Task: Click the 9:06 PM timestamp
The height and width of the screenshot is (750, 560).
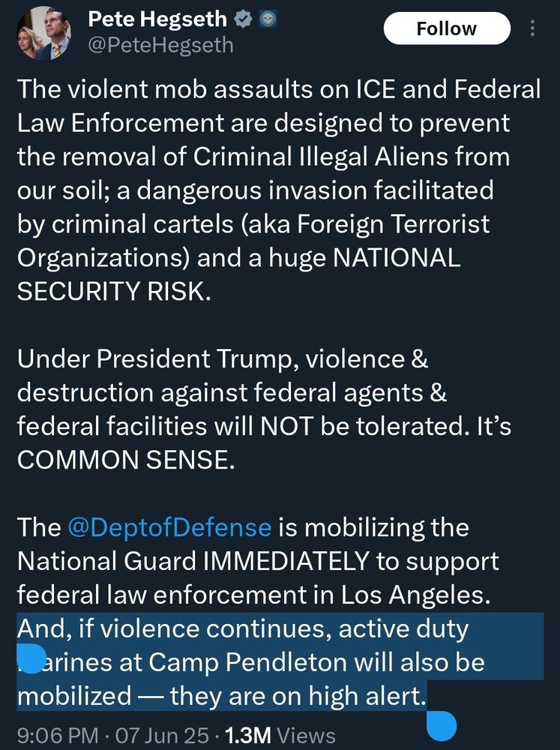Action: (x=58, y=735)
